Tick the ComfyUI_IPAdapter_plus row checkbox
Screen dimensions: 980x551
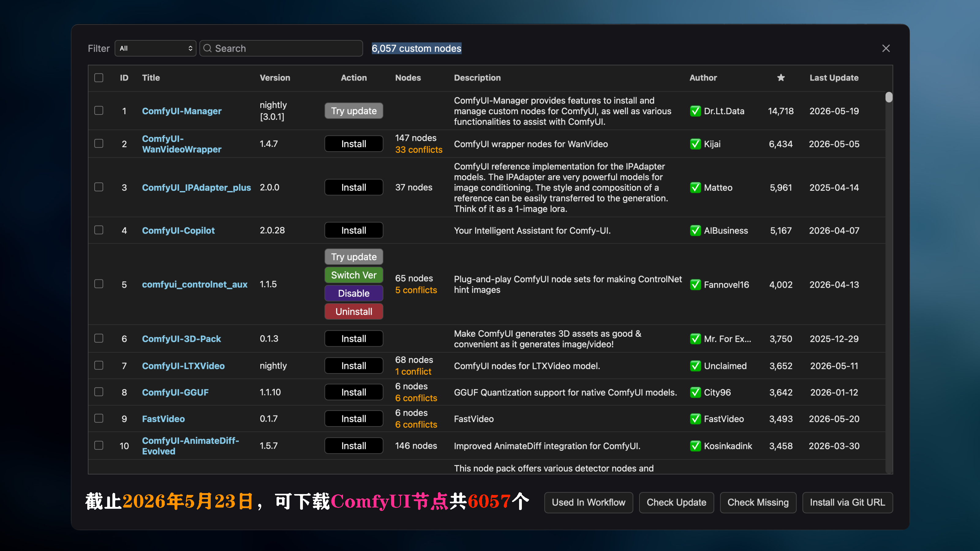99,187
